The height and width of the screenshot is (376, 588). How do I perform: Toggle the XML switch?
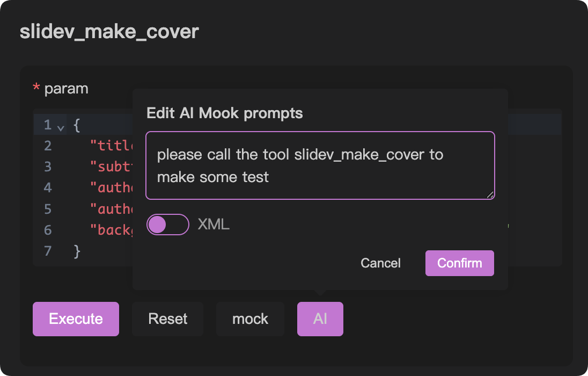pyautogui.click(x=167, y=225)
